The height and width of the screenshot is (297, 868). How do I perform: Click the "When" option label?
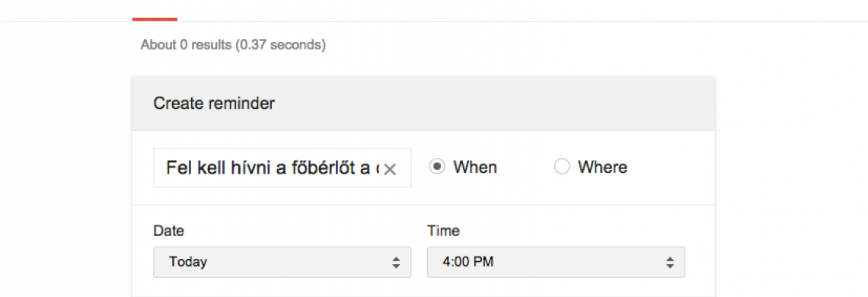point(475,168)
